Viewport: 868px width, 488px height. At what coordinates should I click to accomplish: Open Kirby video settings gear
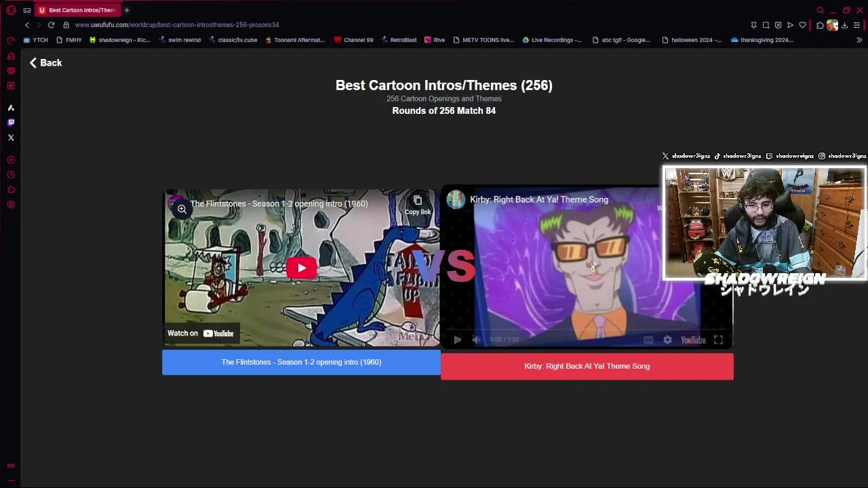[x=667, y=340]
